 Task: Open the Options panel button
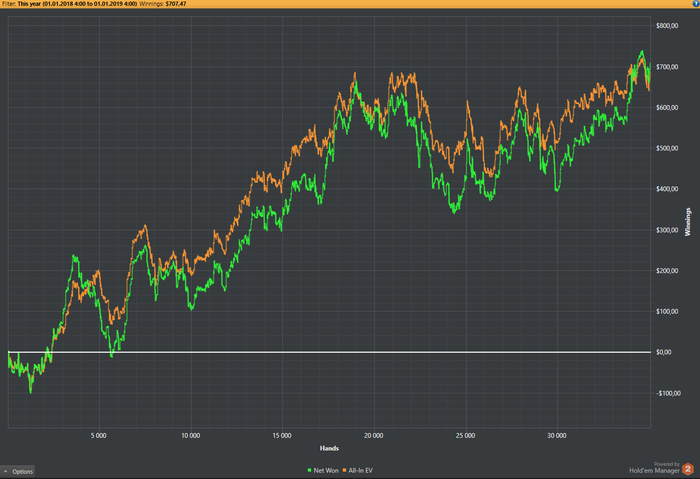coord(18,471)
